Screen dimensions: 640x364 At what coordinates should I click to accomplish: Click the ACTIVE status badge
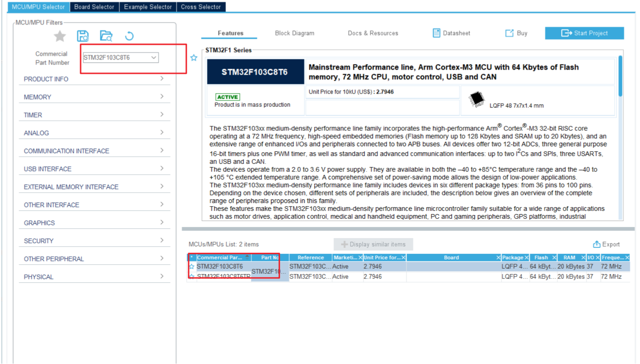click(x=228, y=97)
